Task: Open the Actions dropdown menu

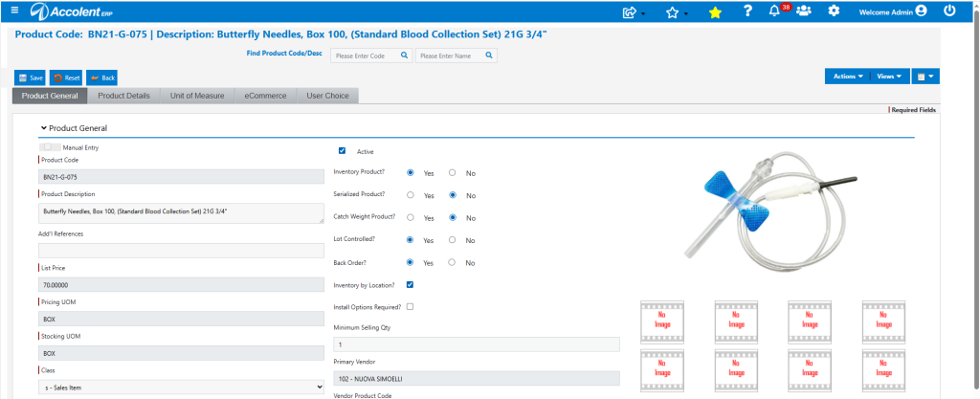Action: [x=847, y=77]
